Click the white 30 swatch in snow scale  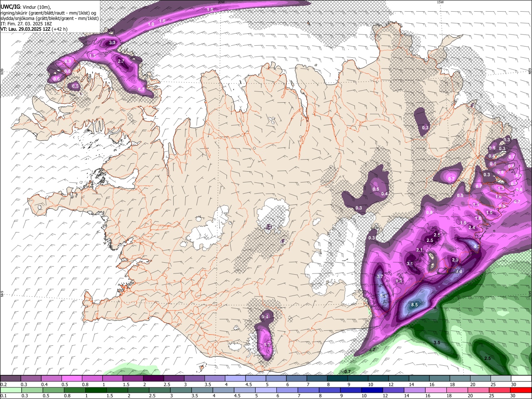(522, 379)
